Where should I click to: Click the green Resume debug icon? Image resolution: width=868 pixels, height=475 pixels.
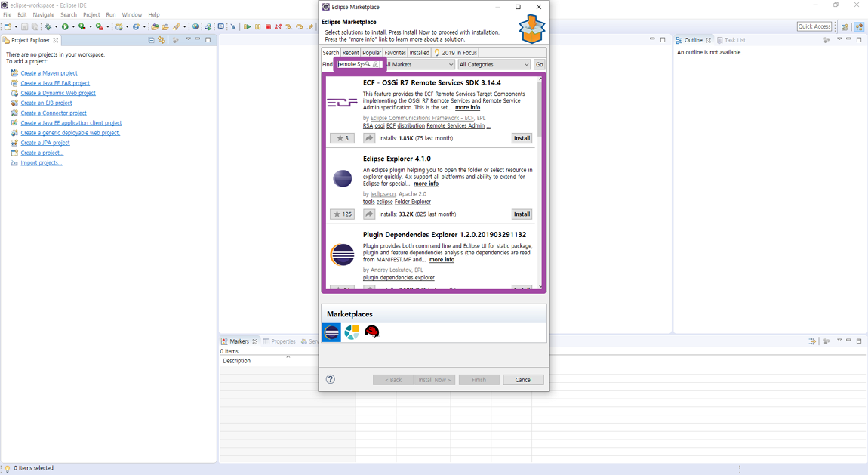click(248, 26)
